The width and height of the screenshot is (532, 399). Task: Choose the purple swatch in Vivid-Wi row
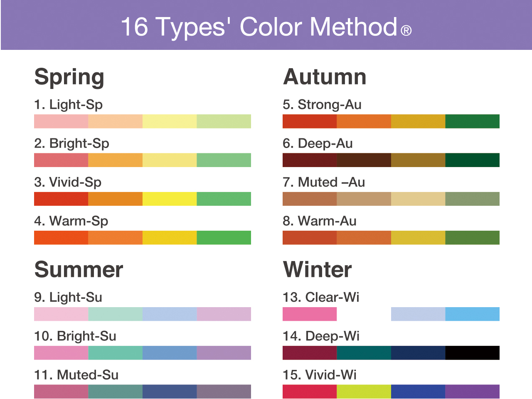coord(472,391)
